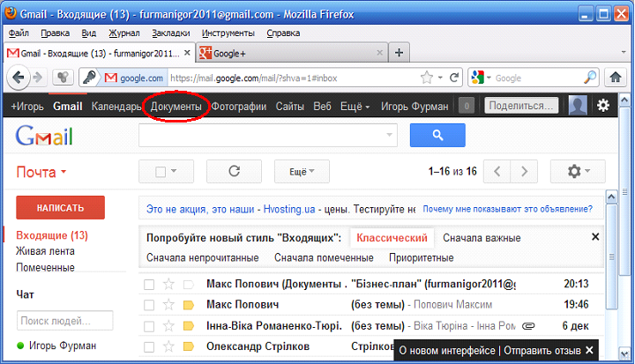Go back with Firefox back arrow
Screen dimensions: 635x364
point(19,78)
